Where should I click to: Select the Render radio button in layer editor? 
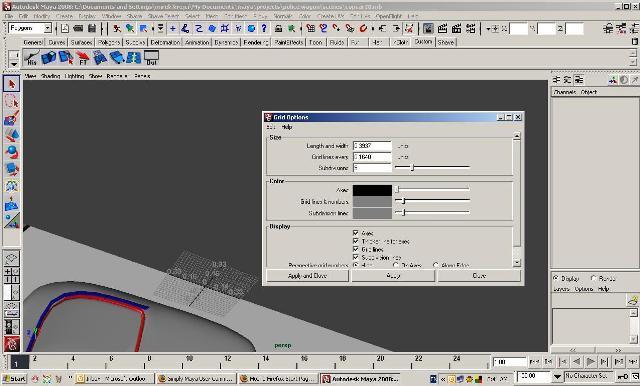(593, 278)
